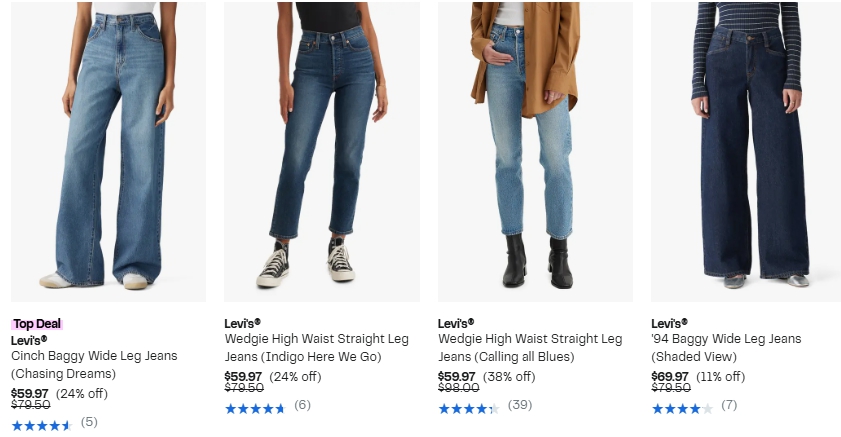Click the star rating with 39 reviews
The height and width of the screenshot is (437, 841).
pyautogui.click(x=469, y=409)
